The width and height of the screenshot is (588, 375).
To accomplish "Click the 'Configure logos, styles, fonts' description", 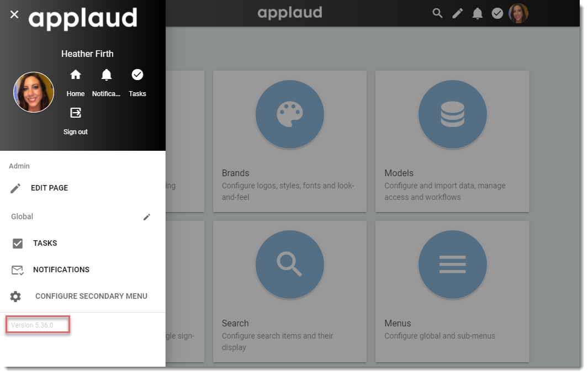I will tap(288, 191).
